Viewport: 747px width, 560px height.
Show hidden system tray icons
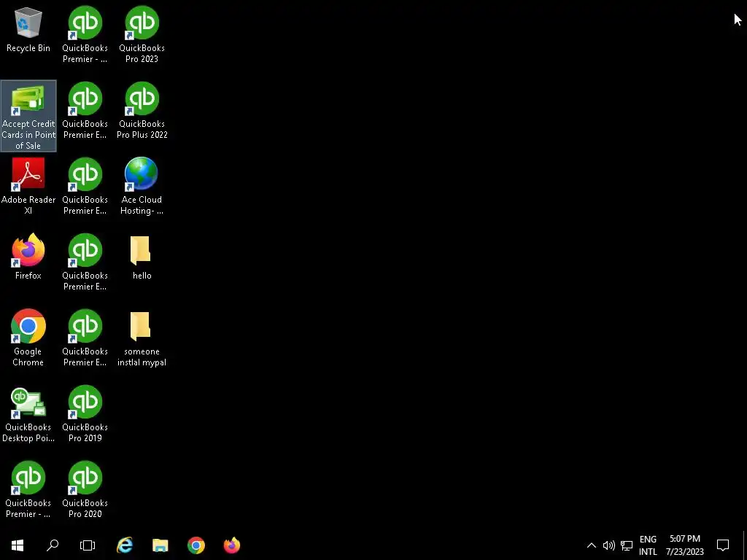591,545
